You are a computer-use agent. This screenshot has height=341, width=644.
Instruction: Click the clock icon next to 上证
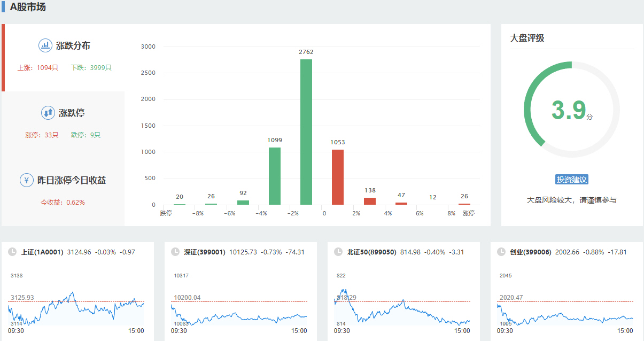[12, 252]
